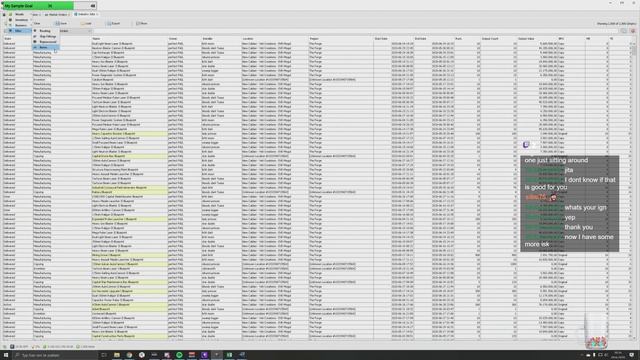Choose Routing from the Misc submenu
Screen dimensions: 640x360
tap(45, 31)
